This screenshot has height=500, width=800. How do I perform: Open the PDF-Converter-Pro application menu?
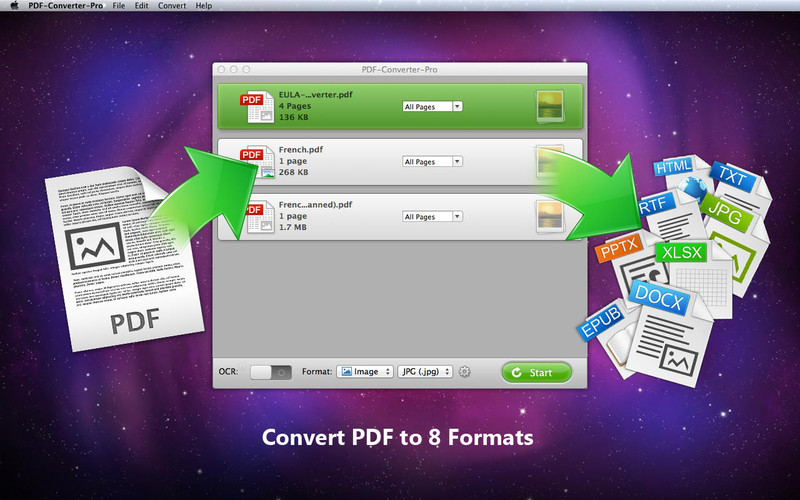(65, 6)
